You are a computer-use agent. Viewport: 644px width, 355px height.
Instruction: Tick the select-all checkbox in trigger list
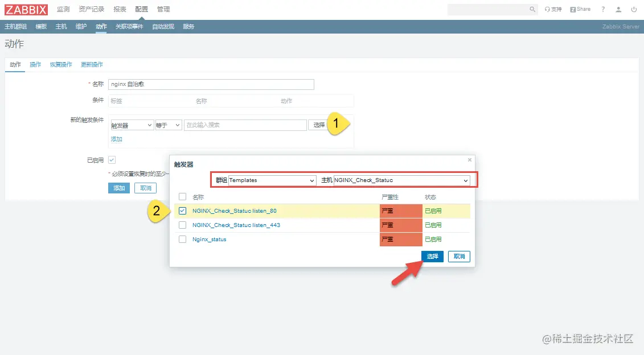click(182, 197)
